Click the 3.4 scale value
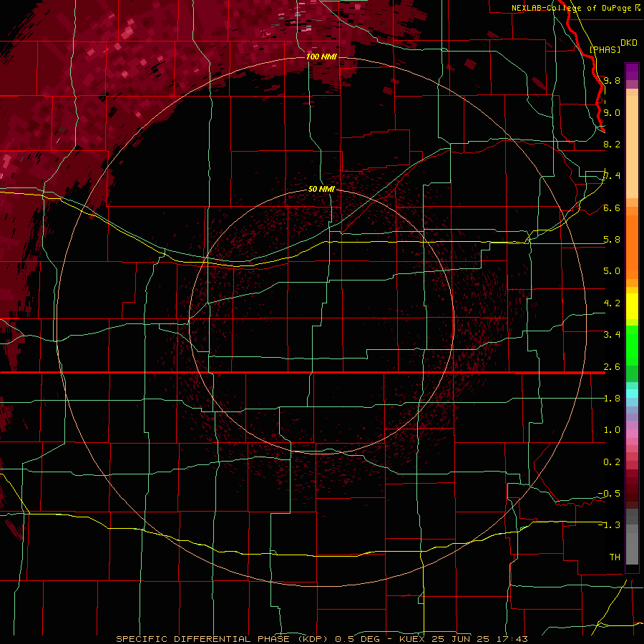 (612, 335)
